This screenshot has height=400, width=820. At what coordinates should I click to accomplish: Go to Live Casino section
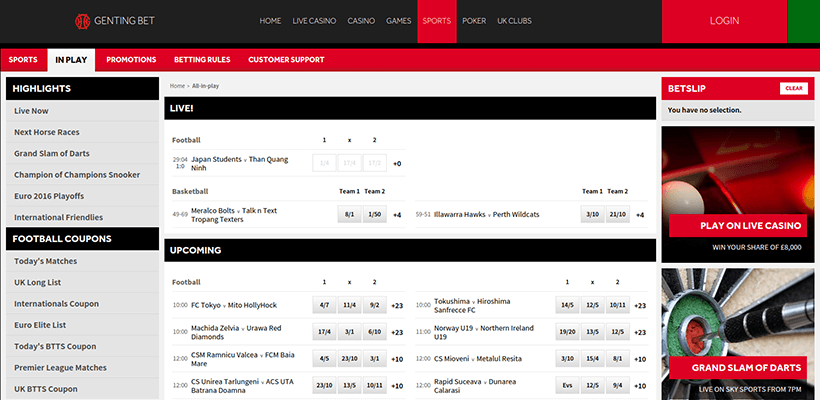(314, 21)
